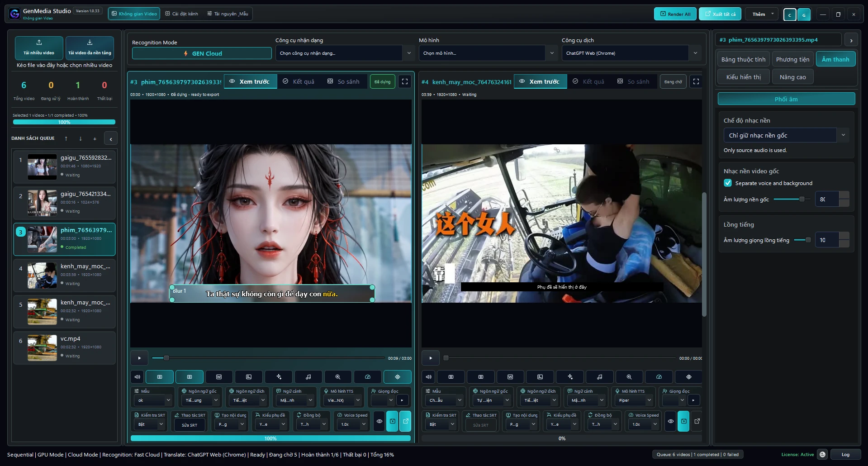Open the image overlay tool in #4 kenh_may_moc panel
868x466 pixels.
tap(540, 376)
